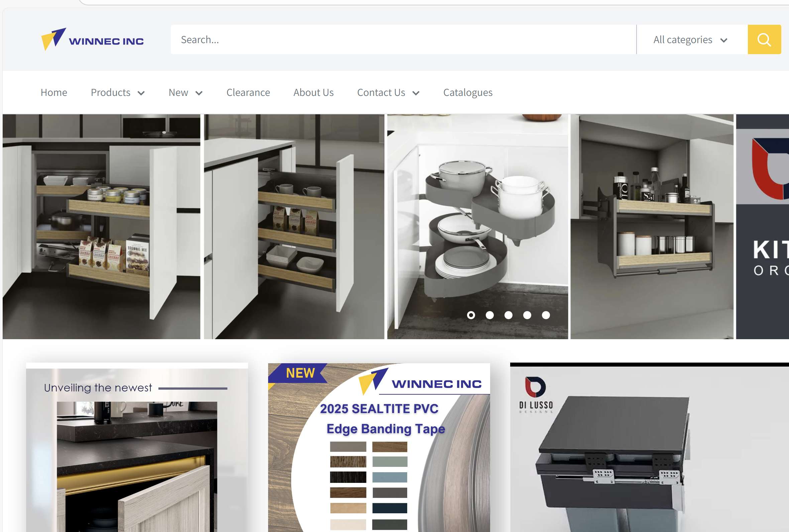The image size is (789, 532).
Task: Click the Di Lusso logo on card
Action: tap(536, 394)
